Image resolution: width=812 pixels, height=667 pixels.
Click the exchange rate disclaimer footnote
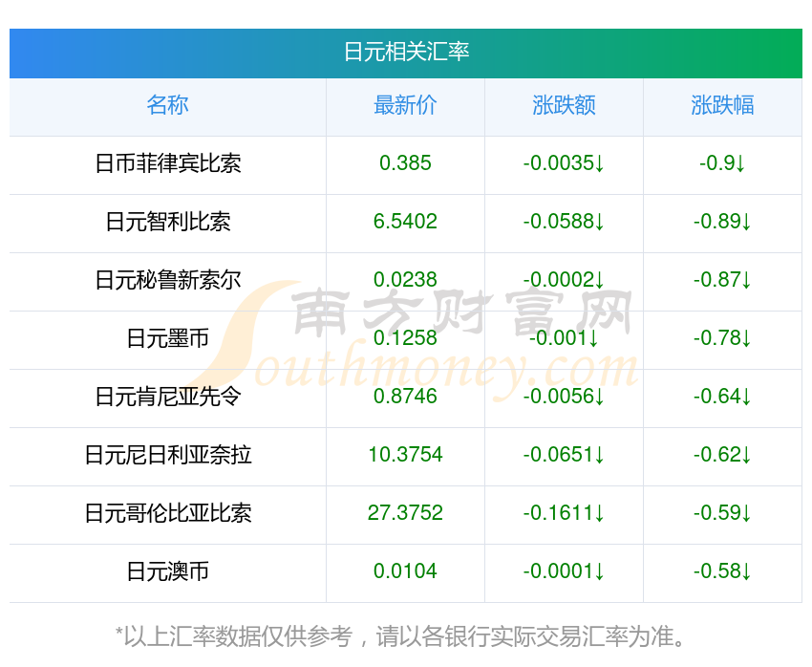[400, 636]
